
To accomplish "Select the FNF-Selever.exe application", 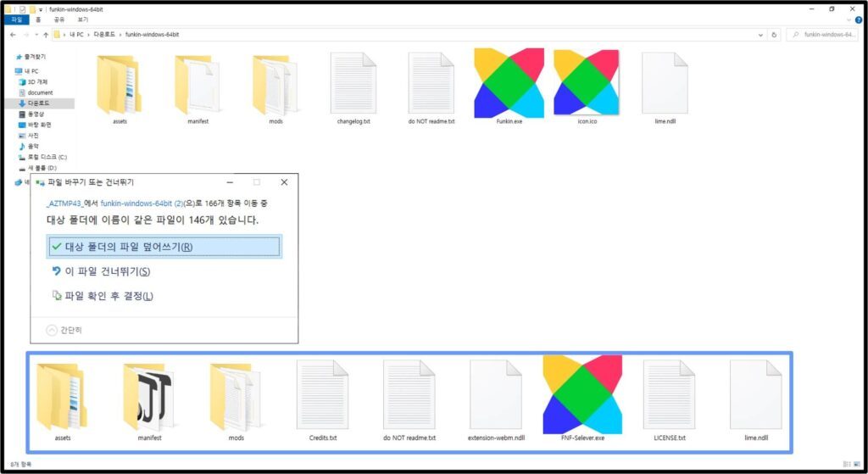I will (582, 399).
